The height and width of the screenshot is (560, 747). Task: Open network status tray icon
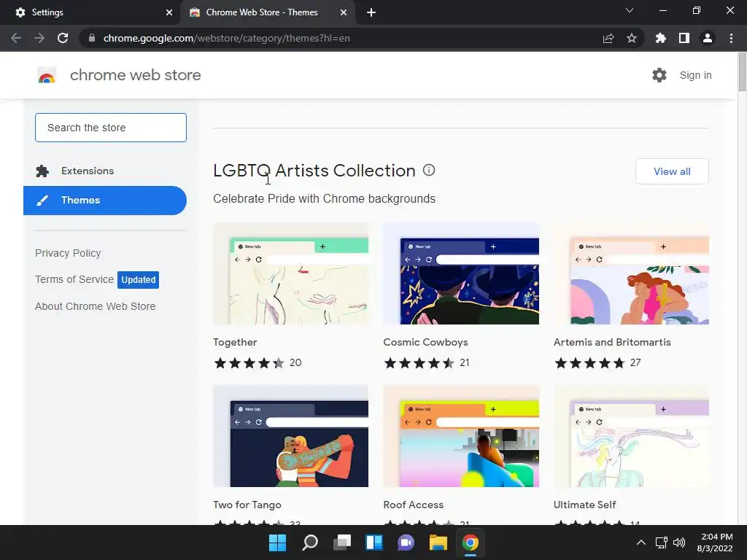coord(661,542)
